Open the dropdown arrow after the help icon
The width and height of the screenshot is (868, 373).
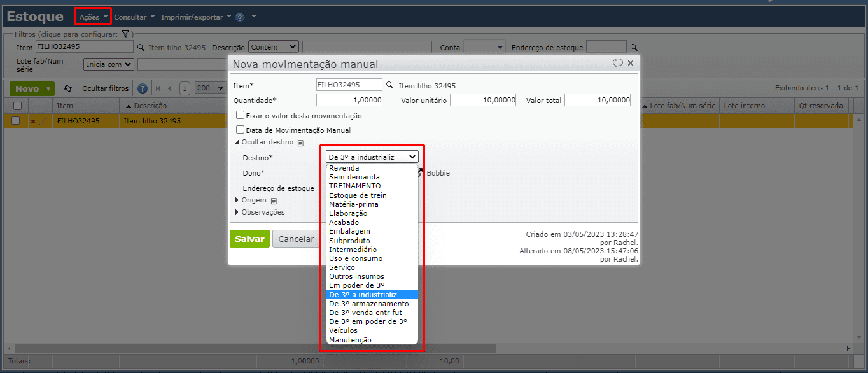pyautogui.click(x=254, y=17)
